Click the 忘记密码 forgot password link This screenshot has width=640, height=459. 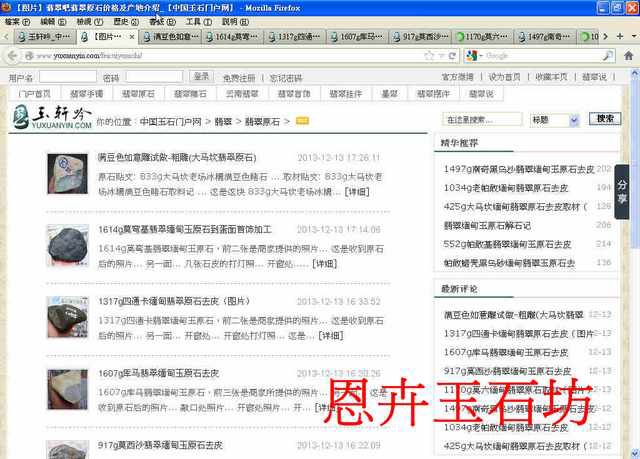286,78
